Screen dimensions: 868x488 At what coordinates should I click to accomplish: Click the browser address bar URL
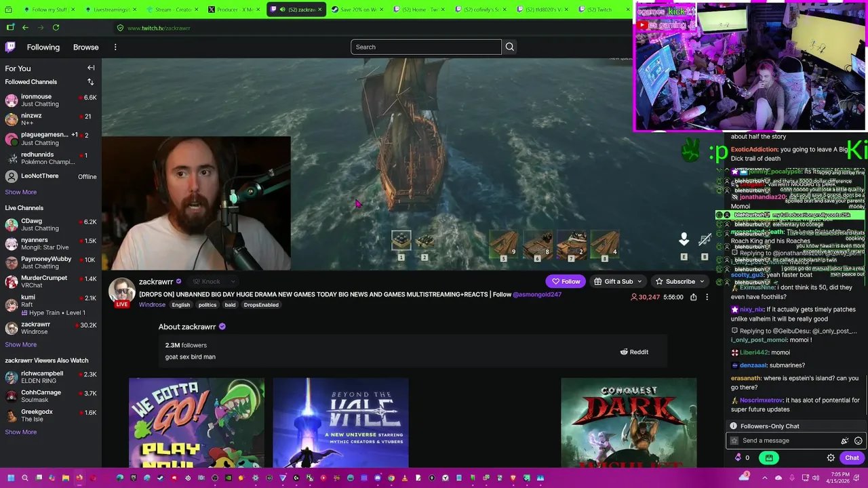(x=159, y=28)
